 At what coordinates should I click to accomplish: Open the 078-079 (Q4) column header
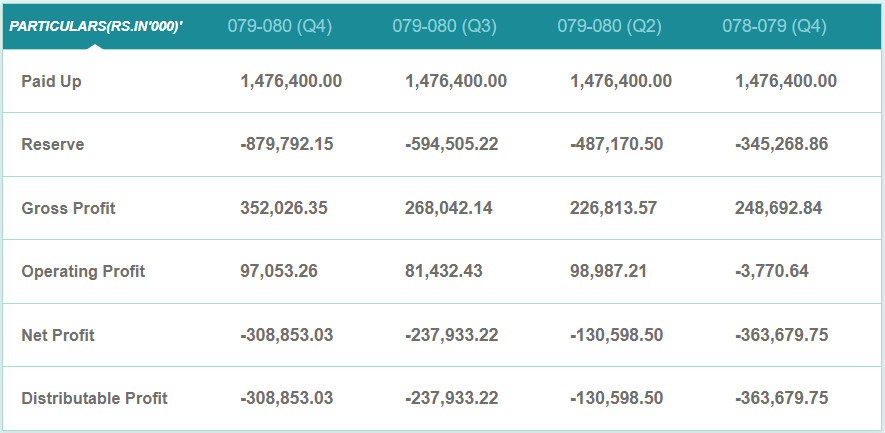pyautogui.click(x=774, y=27)
